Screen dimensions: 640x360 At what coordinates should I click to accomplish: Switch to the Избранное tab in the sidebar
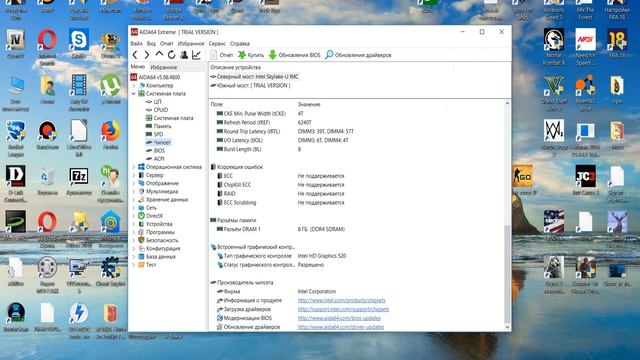164,67
